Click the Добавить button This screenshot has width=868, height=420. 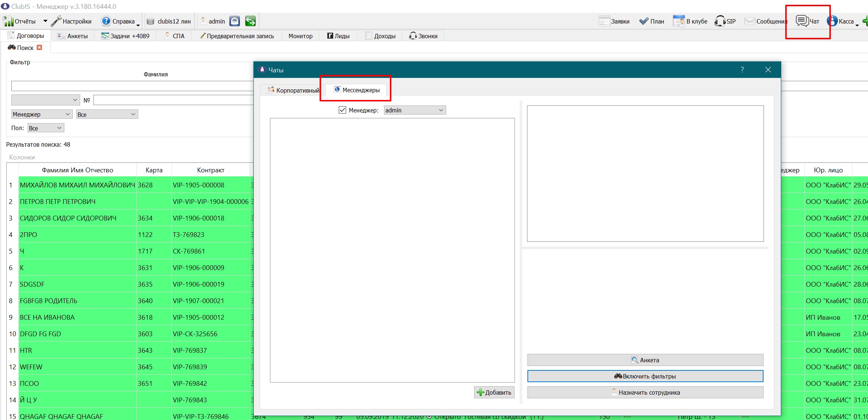tap(494, 392)
